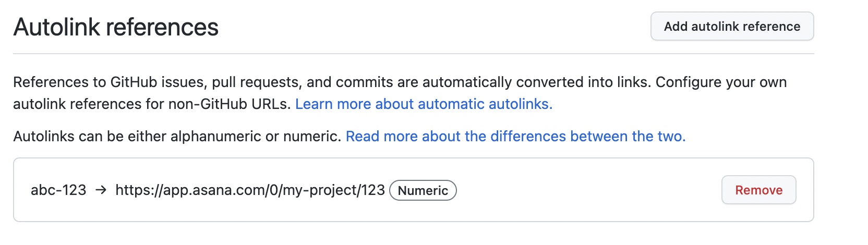Click the References to GitHub issues paragraph
This screenshot has width=868, height=245.
click(x=400, y=93)
